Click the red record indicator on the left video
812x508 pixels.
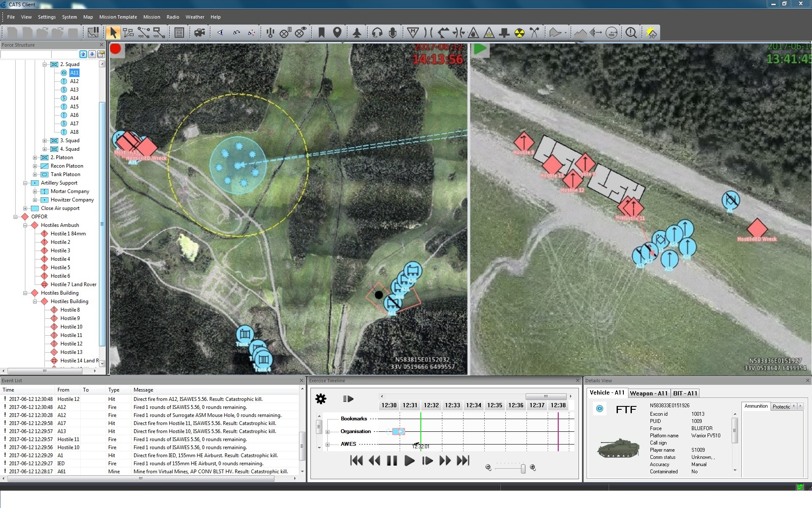pyautogui.click(x=116, y=50)
